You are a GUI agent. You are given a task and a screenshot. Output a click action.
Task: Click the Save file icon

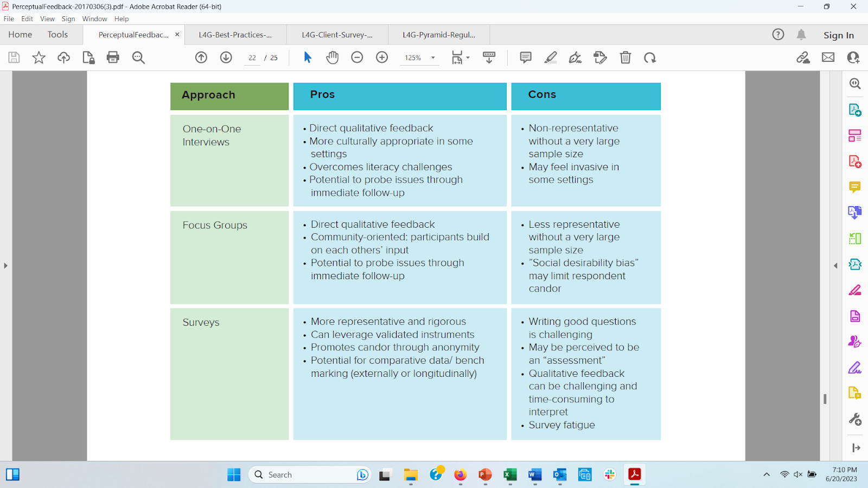click(14, 57)
